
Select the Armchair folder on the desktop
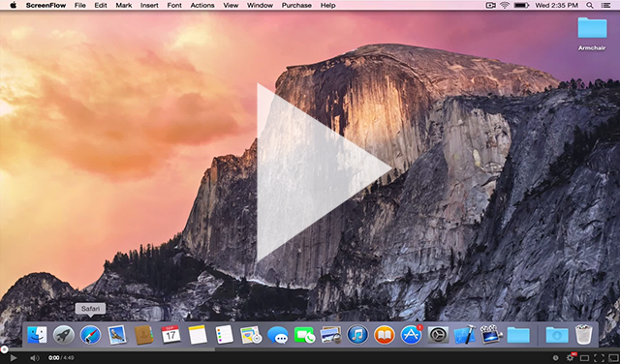[x=592, y=34]
